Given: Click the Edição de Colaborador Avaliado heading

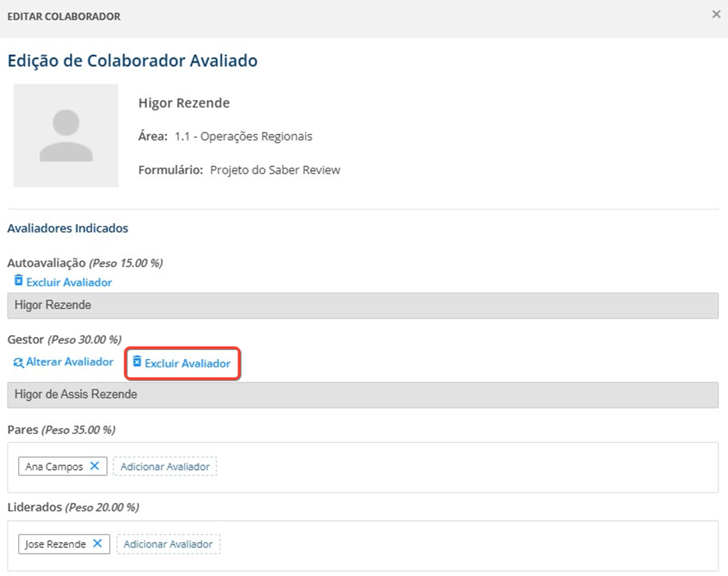Looking at the screenshot, I should (132, 61).
